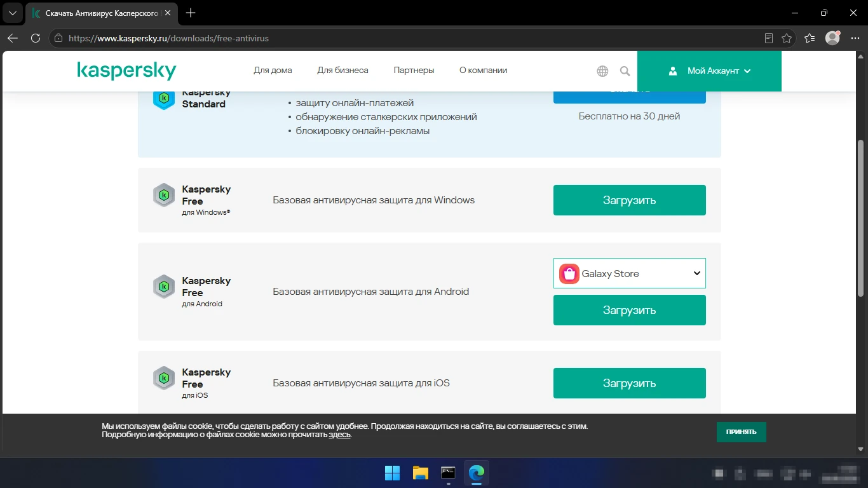Open the cookie info link здесь
The image size is (868, 488).
(339, 435)
